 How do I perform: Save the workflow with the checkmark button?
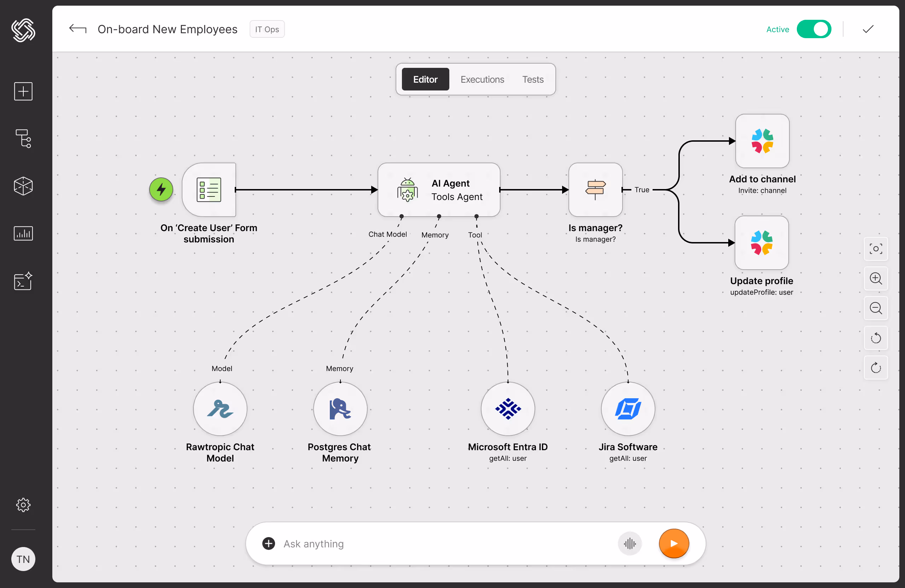click(x=868, y=29)
